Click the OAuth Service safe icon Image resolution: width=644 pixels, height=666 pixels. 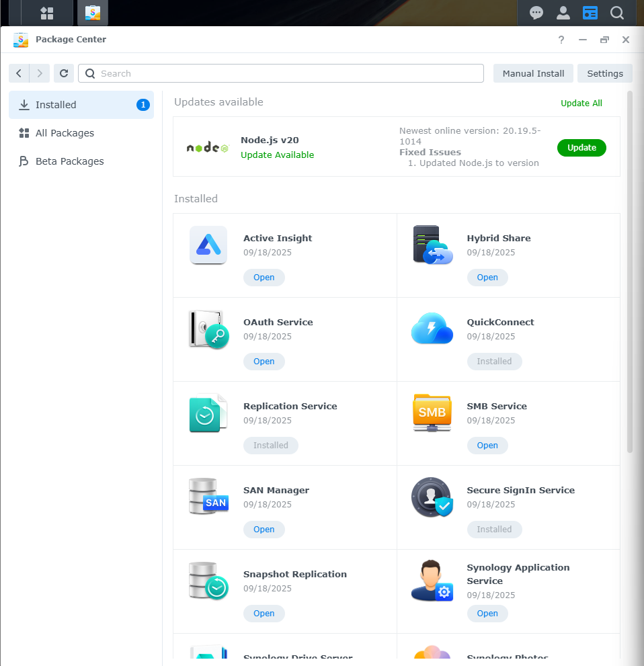click(x=208, y=329)
